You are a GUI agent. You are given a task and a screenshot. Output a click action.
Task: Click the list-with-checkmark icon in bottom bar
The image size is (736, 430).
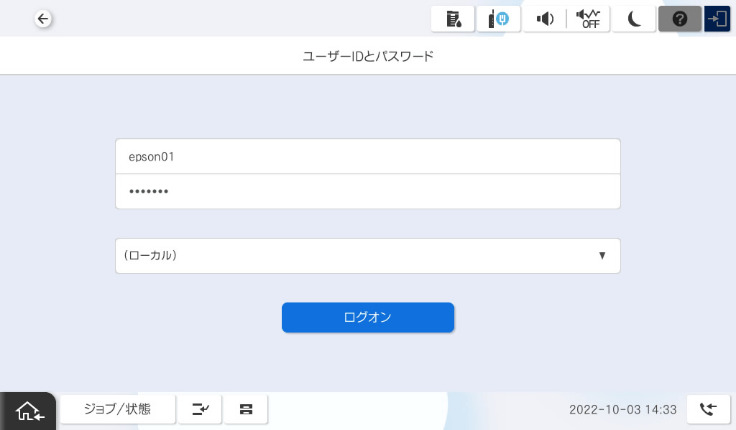(x=200, y=409)
